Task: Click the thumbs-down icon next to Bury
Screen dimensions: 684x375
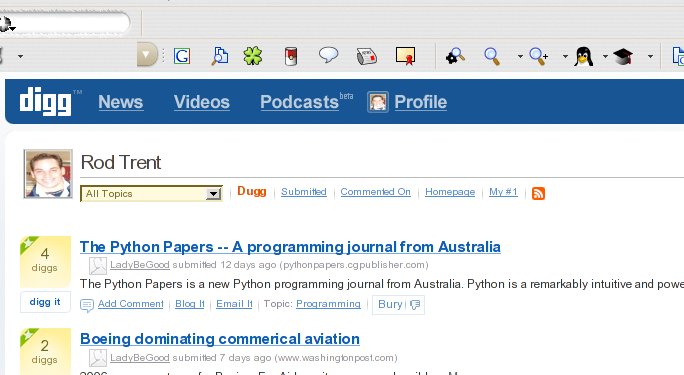Action: [x=415, y=304]
